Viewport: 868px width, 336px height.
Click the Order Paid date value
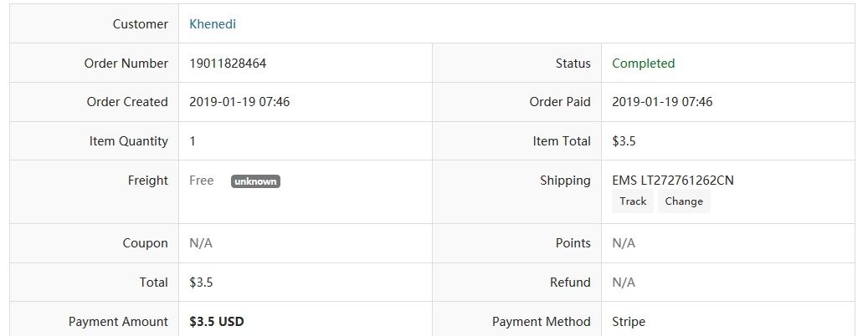[662, 102]
